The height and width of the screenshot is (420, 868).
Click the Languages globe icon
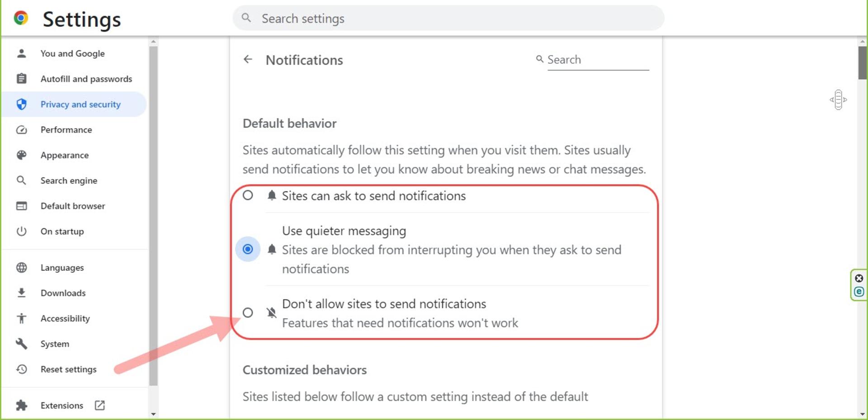tap(21, 268)
